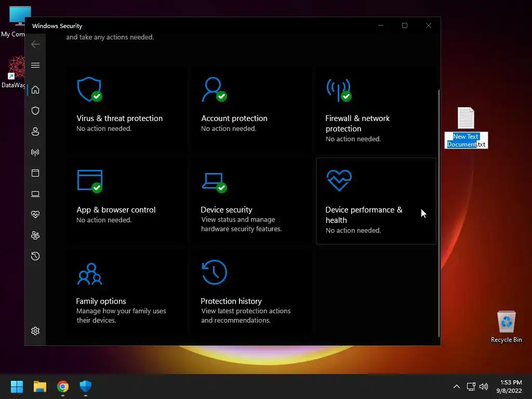Image resolution: width=532 pixels, height=399 pixels.
Task: Open Family options sidebar icon
Action: (x=35, y=235)
